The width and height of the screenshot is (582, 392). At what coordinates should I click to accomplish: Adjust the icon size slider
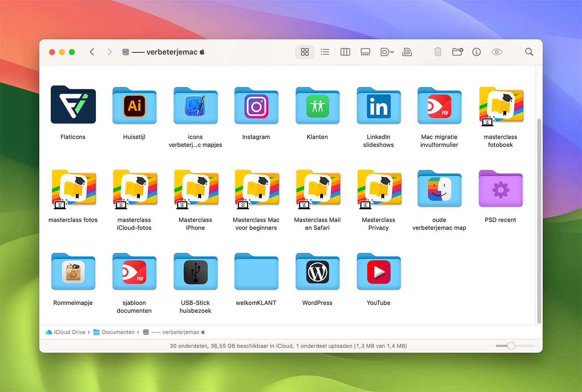(x=511, y=345)
